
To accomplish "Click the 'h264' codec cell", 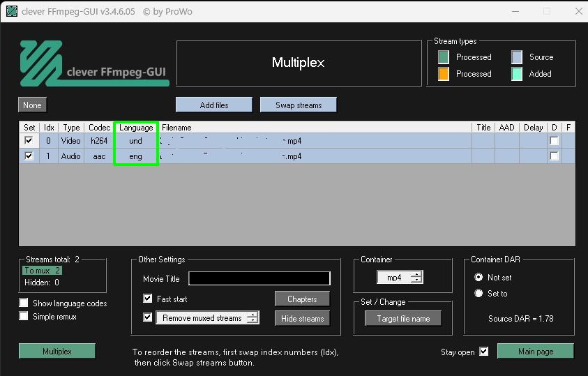I will coord(99,141).
